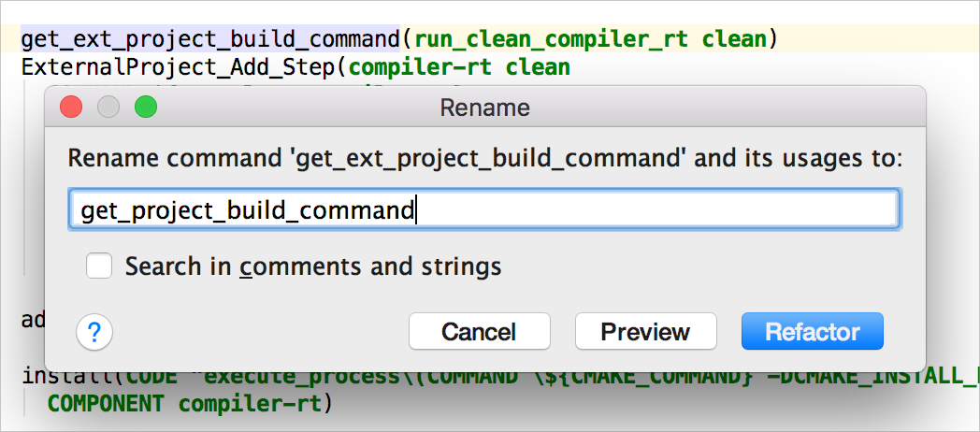Screen dimensions: 980x432
Task: Place cursor on 'clean' argument in first line
Action: [734, 39]
